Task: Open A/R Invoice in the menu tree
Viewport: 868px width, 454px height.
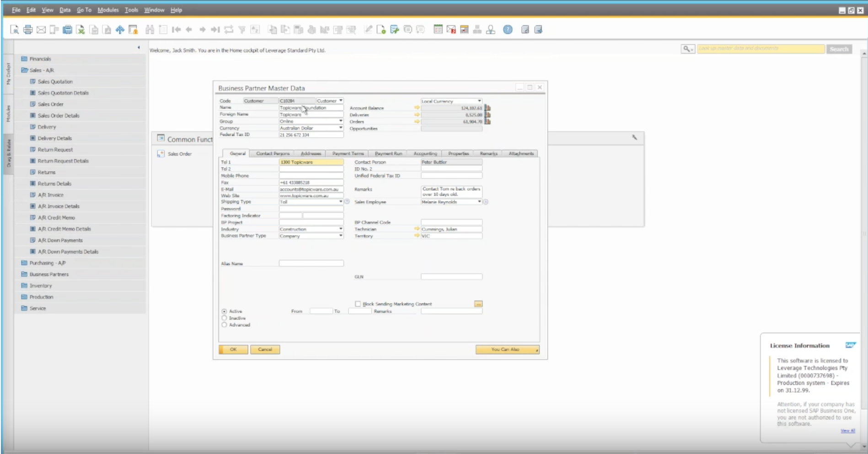Action: (x=50, y=195)
